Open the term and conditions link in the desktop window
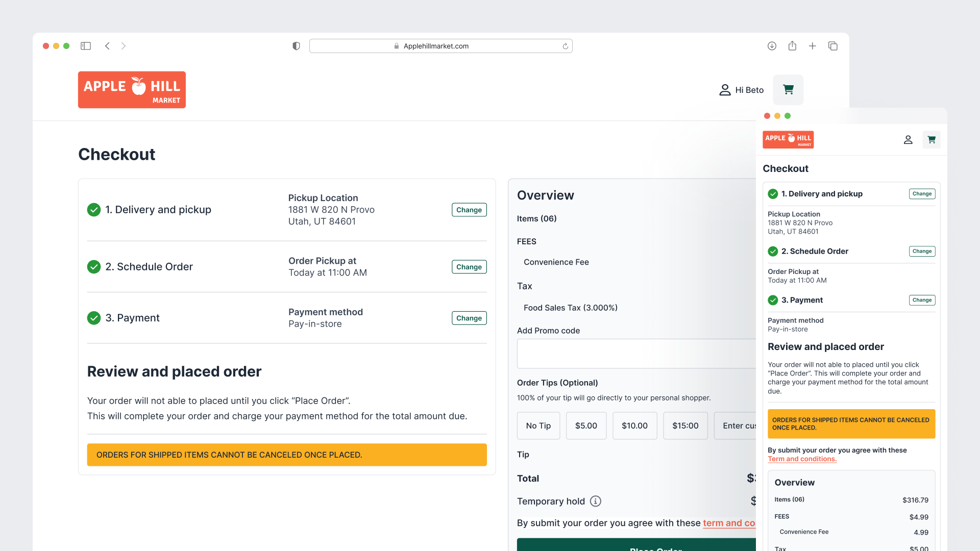The image size is (980, 551). (x=729, y=523)
